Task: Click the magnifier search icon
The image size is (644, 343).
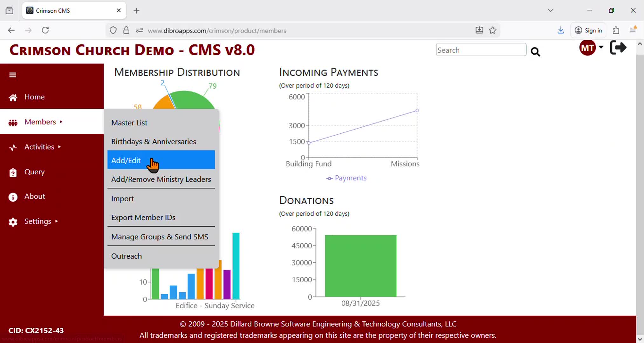Action: (x=535, y=52)
